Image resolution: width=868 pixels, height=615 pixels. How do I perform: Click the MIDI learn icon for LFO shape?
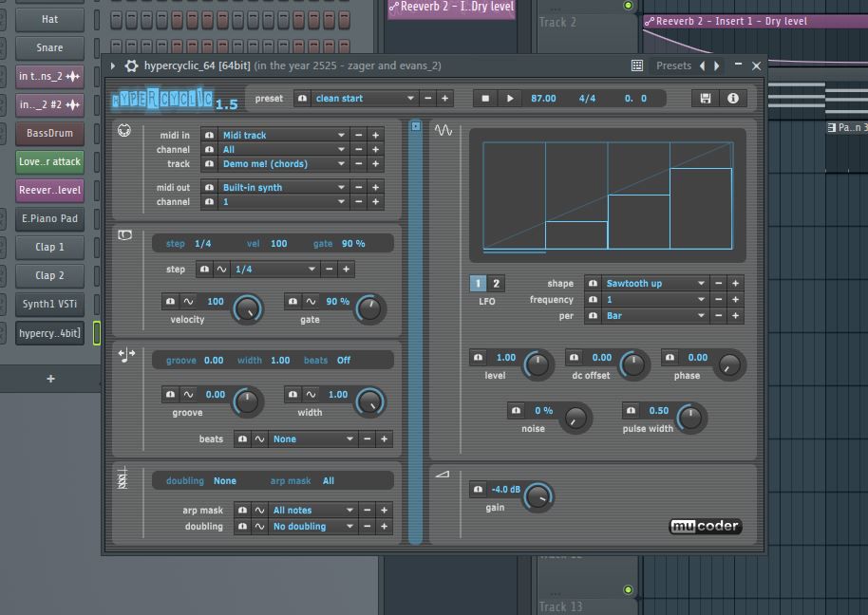[x=593, y=283]
